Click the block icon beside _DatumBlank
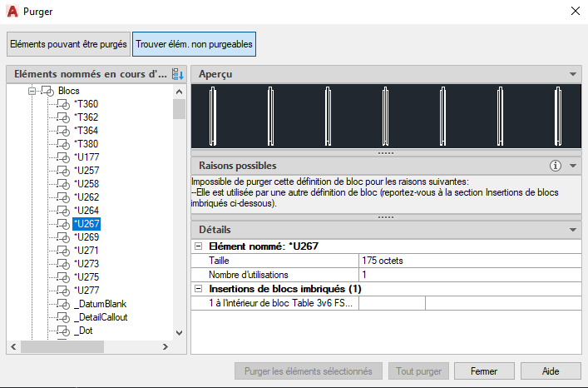 tap(64, 304)
